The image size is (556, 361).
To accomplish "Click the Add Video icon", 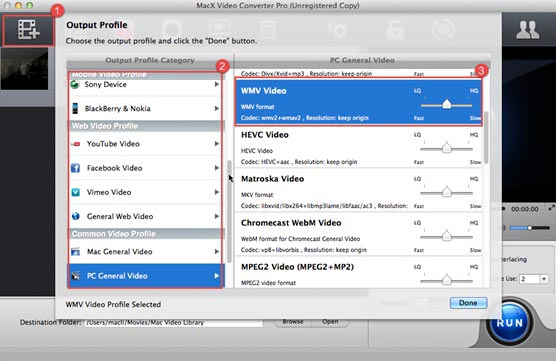I will 28,30.
